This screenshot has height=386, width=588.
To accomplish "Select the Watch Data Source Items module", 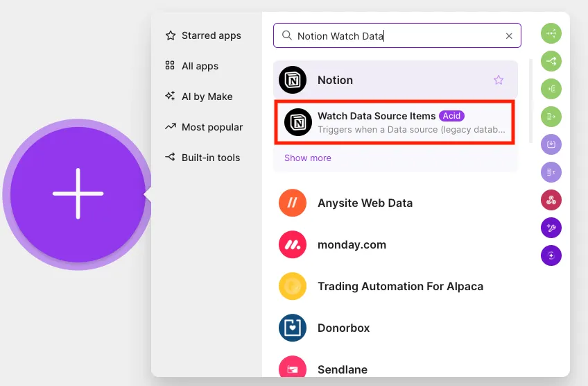I will (395, 122).
